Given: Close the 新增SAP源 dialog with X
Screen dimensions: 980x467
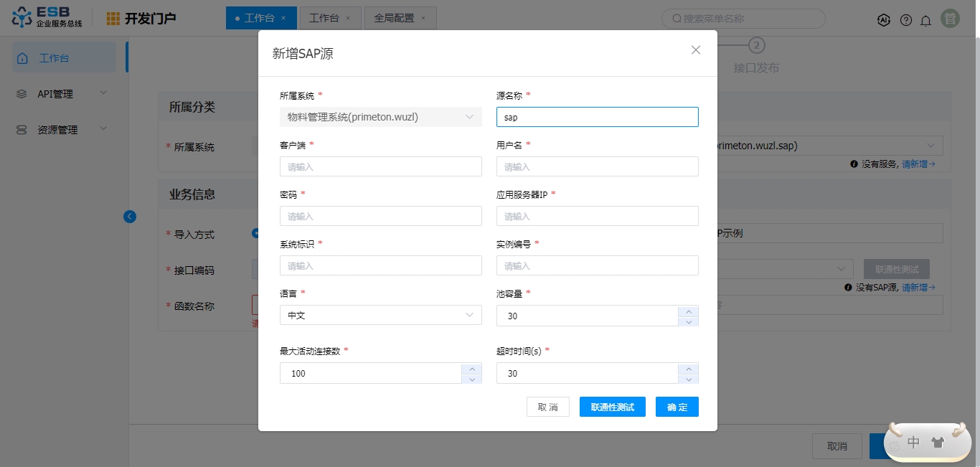Looking at the screenshot, I should point(695,50).
